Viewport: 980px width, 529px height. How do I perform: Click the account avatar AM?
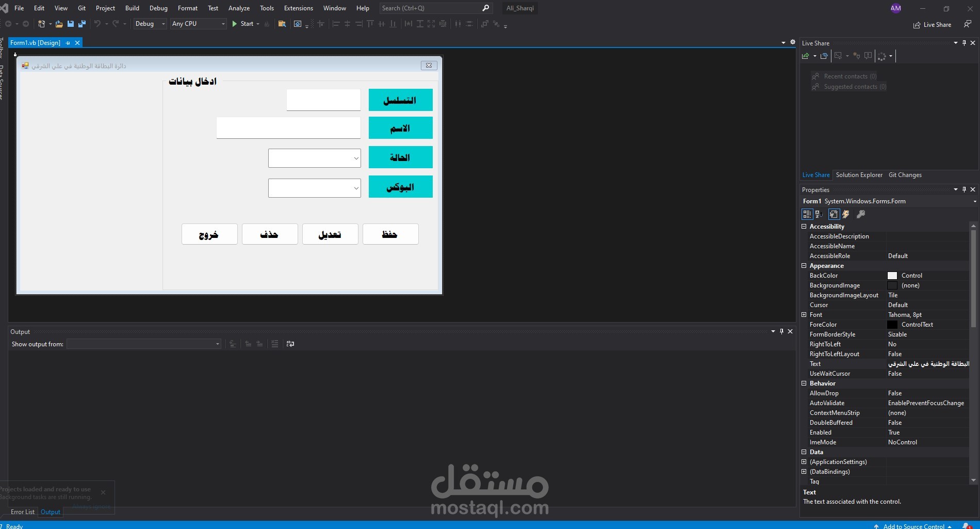(x=896, y=8)
